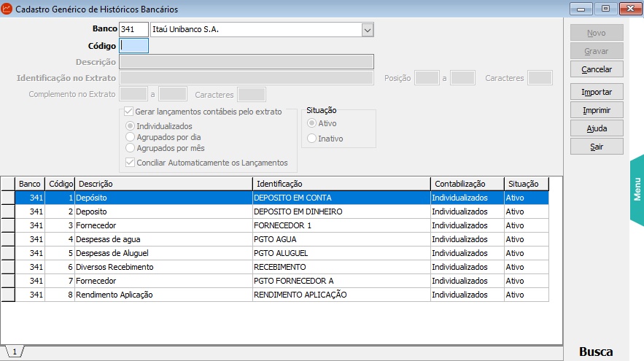Toggle Gerar lançamentos contábeis pelo extrato checkbox
The image size is (644, 361).
click(130, 112)
